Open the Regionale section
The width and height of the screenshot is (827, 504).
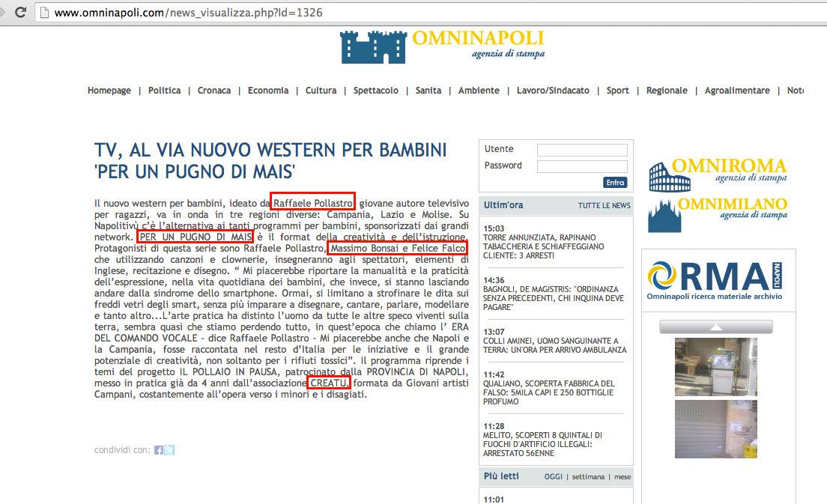(x=667, y=90)
